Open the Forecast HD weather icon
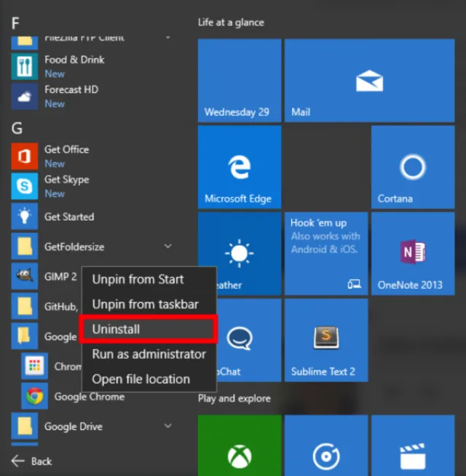 point(25,96)
